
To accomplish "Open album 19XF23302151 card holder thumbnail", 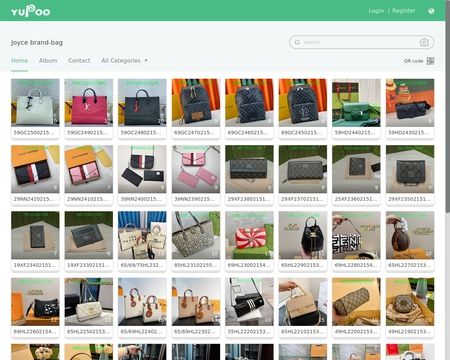I will pyautogui.click(x=89, y=235).
